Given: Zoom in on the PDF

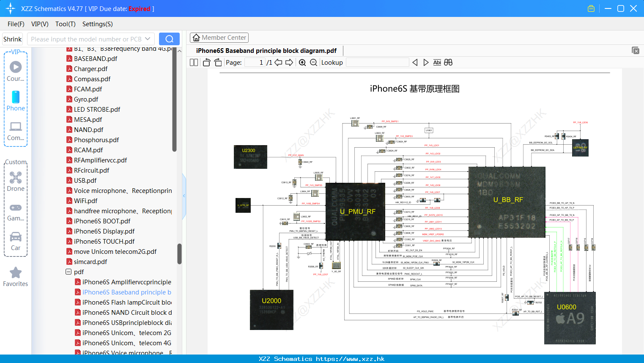Looking at the screenshot, I should (302, 62).
